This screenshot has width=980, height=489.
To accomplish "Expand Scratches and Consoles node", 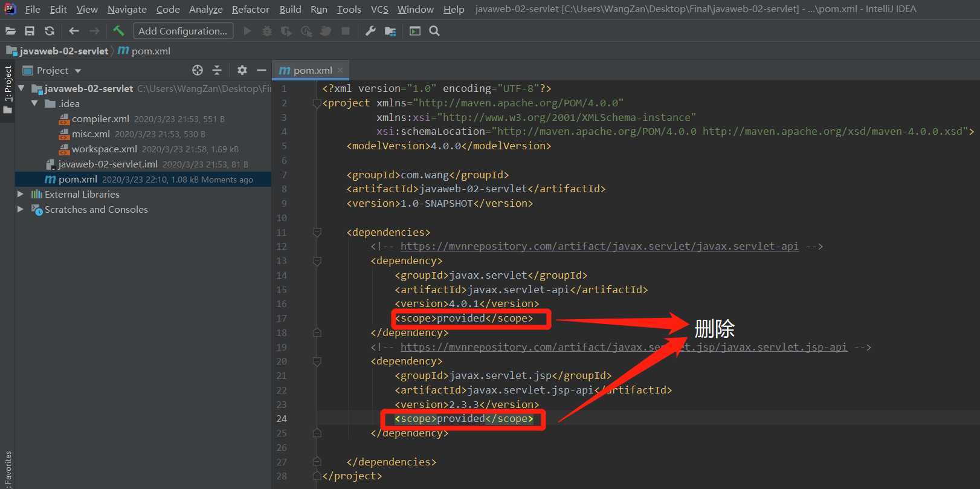I will point(21,209).
